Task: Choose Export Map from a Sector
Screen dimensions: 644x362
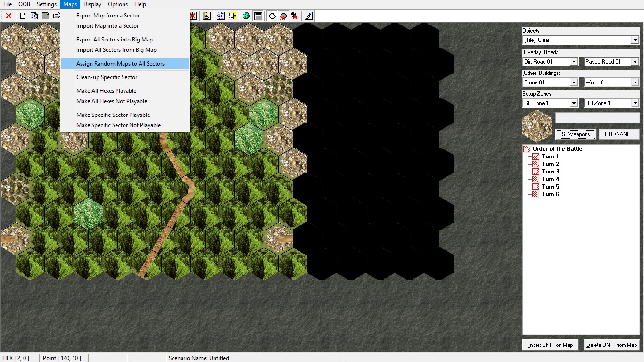Action: pyautogui.click(x=125, y=16)
